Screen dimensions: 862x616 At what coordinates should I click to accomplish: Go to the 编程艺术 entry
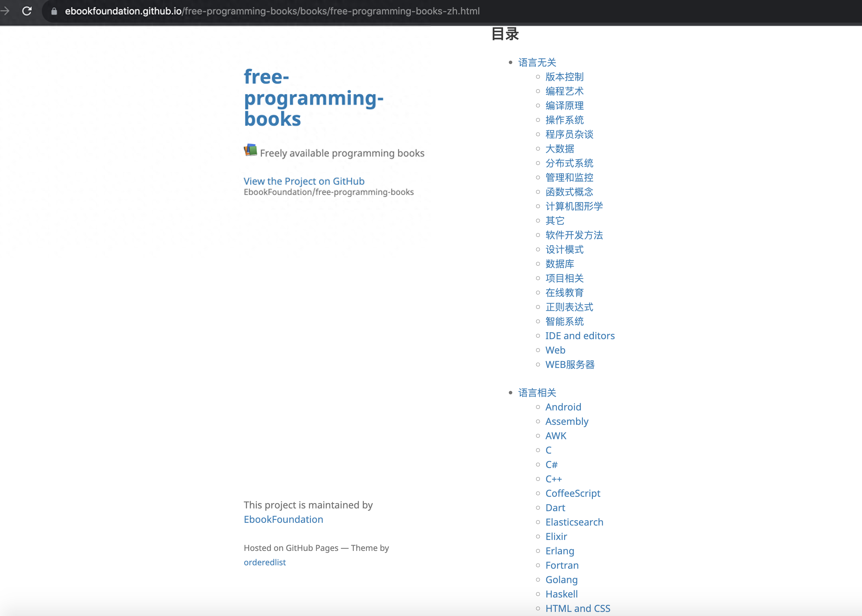(x=564, y=91)
